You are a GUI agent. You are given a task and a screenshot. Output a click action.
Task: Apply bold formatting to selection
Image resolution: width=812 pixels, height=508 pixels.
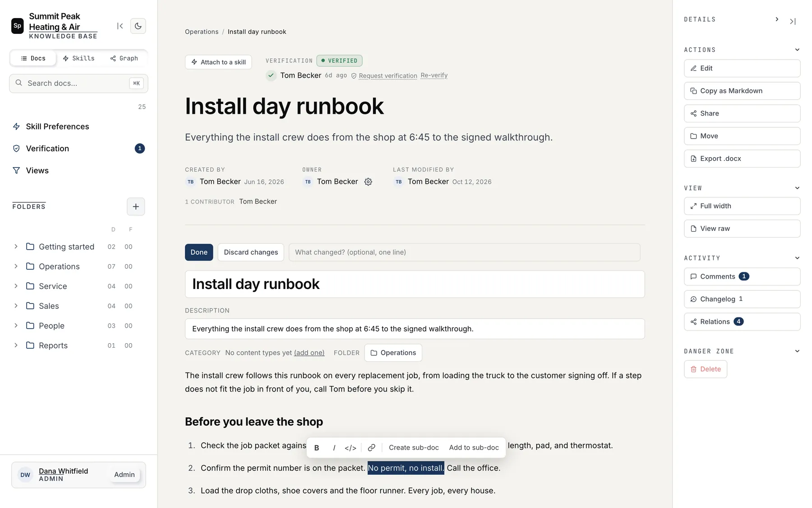[317, 447]
